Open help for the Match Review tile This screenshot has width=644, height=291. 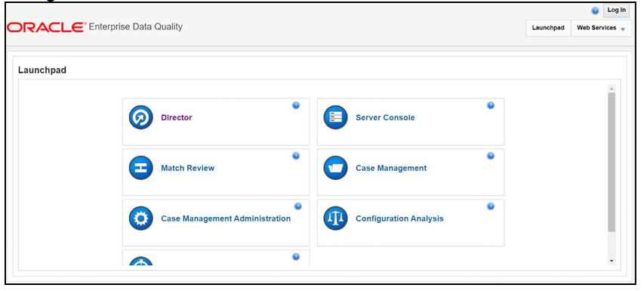[x=296, y=156]
